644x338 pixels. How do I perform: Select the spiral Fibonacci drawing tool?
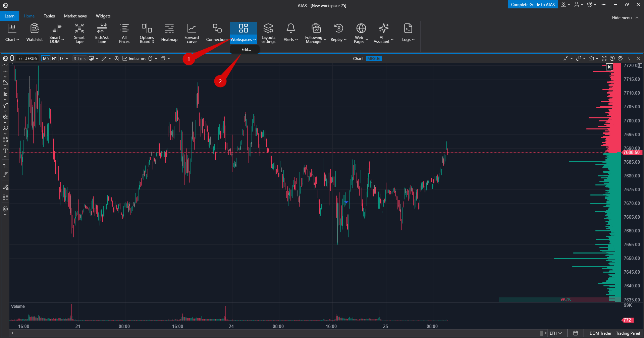pyautogui.click(x=5, y=117)
